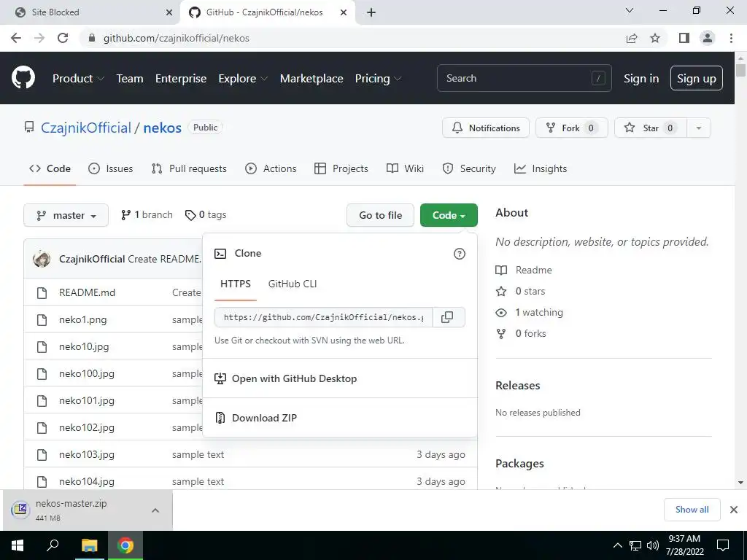Image resolution: width=747 pixels, height=560 pixels.
Task: Show hidden system tray icons
Action: [x=617, y=545]
